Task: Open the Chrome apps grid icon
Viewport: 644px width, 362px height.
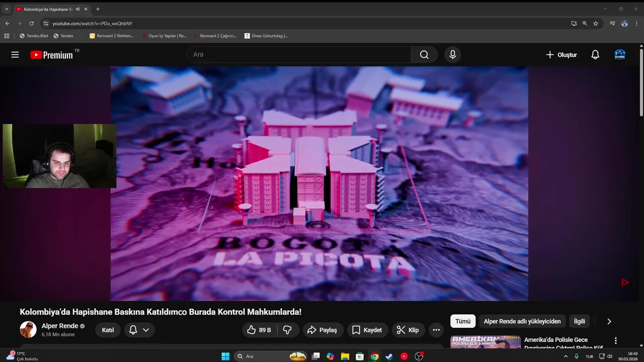Action: pyautogui.click(x=7, y=36)
